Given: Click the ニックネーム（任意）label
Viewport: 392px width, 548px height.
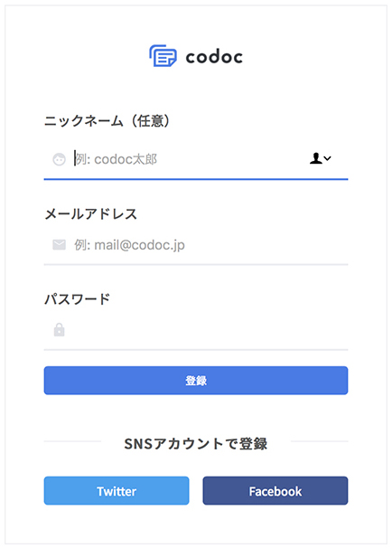Looking at the screenshot, I should pos(107,121).
